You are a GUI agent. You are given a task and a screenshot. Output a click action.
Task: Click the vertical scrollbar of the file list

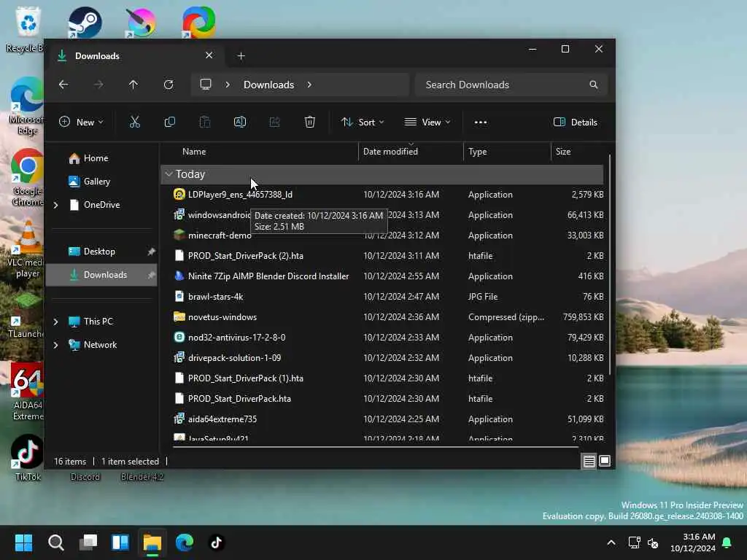point(610,265)
